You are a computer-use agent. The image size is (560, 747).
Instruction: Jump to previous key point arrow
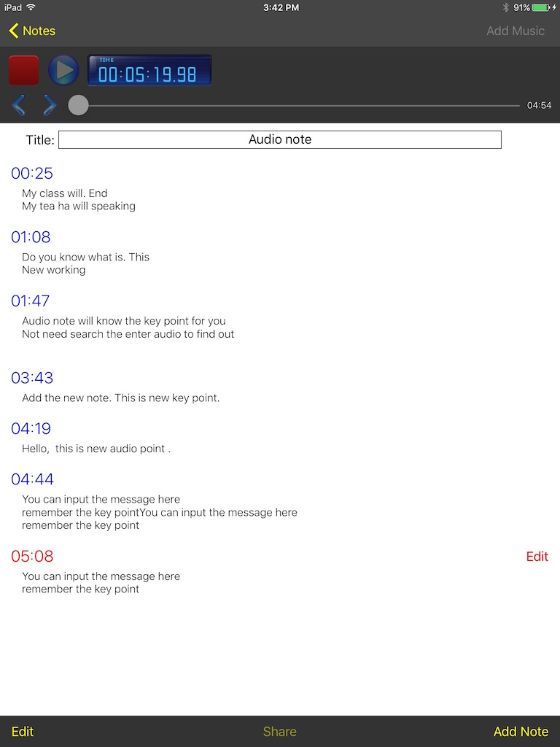(x=18, y=105)
